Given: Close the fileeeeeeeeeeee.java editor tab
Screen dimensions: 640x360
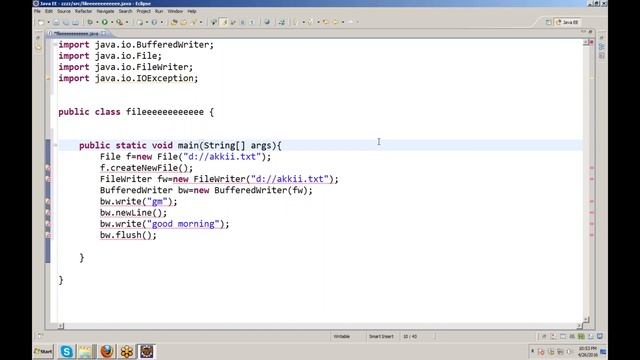Looking at the screenshot, I should (x=104, y=33).
